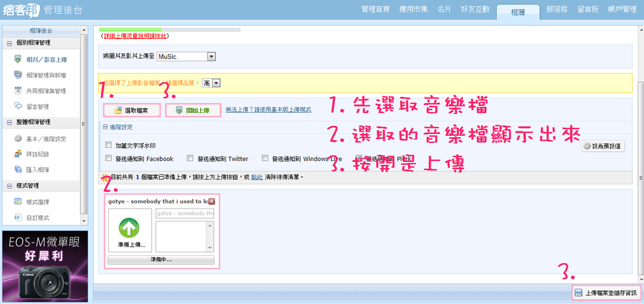This screenshot has width=644, height=304.
Task: Click the sidebar scroll down arrow
Action: pyautogui.click(x=84, y=221)
